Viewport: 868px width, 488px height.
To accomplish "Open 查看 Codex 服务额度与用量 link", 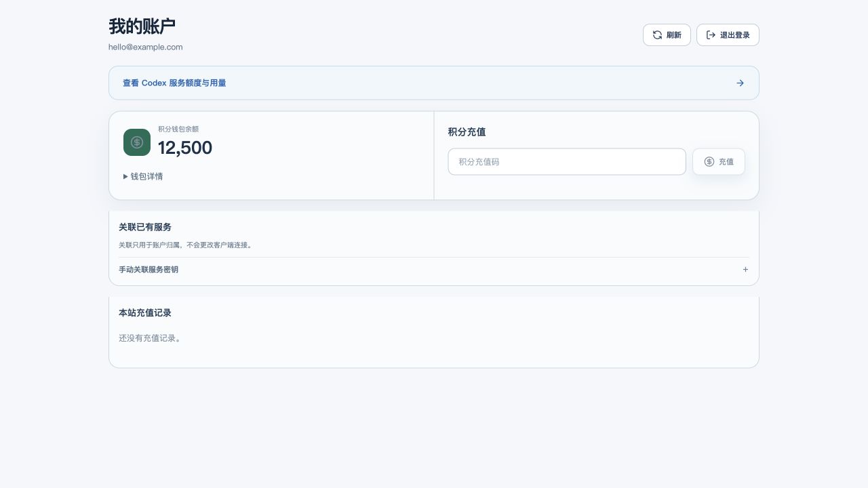I will pyautogui.click(x=434, y=83).
